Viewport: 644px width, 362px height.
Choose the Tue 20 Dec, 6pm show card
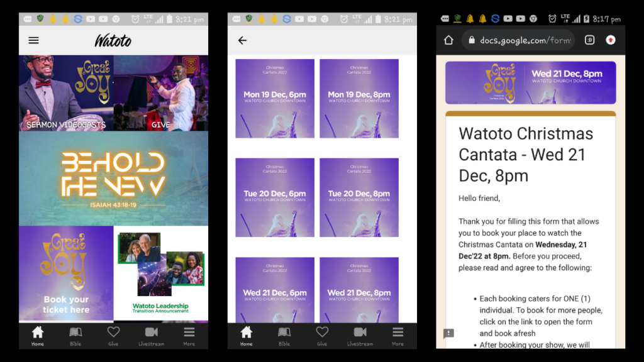[x=275, y=197]
